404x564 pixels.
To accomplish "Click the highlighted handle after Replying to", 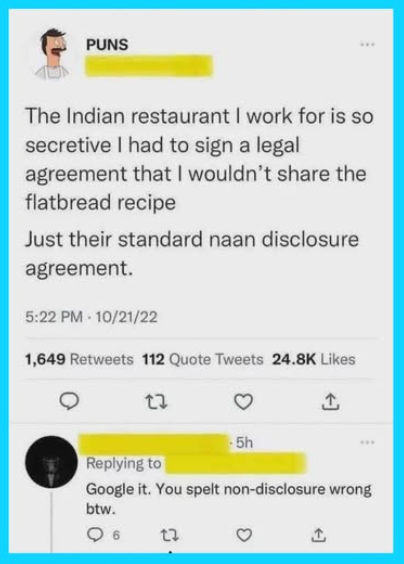I will [x=235, y=463].
